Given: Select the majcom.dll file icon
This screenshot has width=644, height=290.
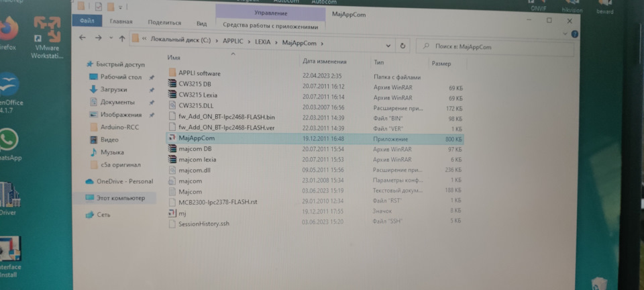Looking at the screenshot, I should (x=172, y=170).
